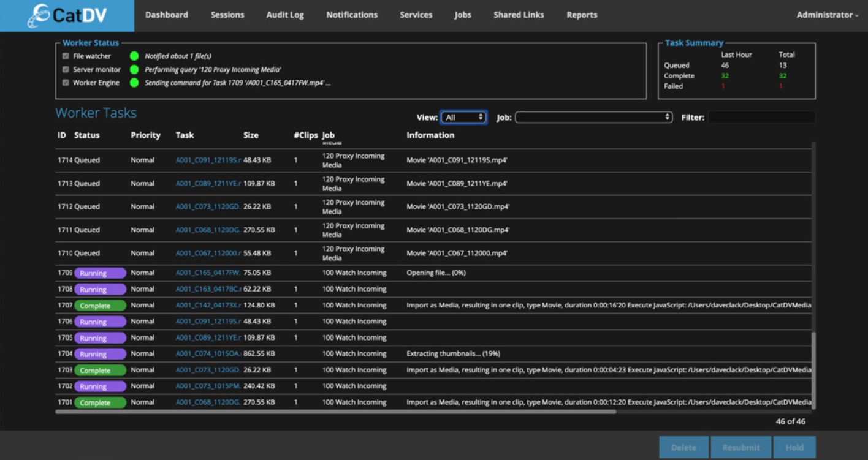Click the Running status badge for task 1708
The width and height of the screenshot is (868, 460).
tap(100, 289)
